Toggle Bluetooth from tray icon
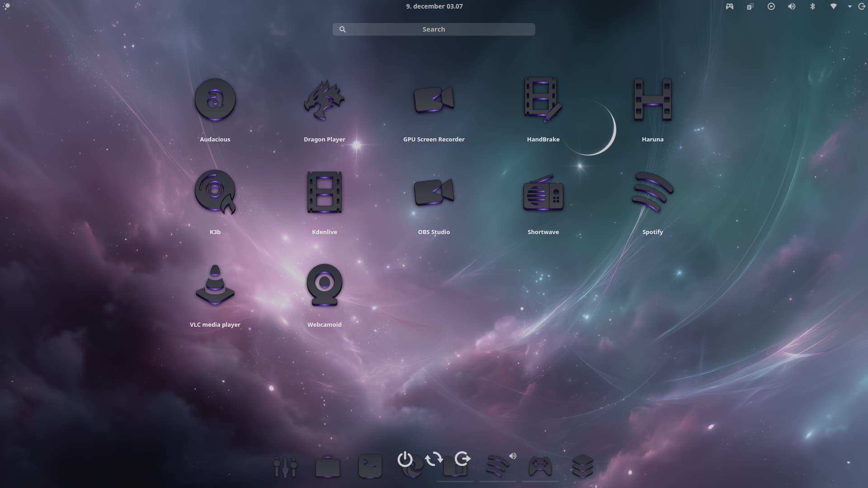The width and height of the screenshot is (868, 488). point(812,6)
